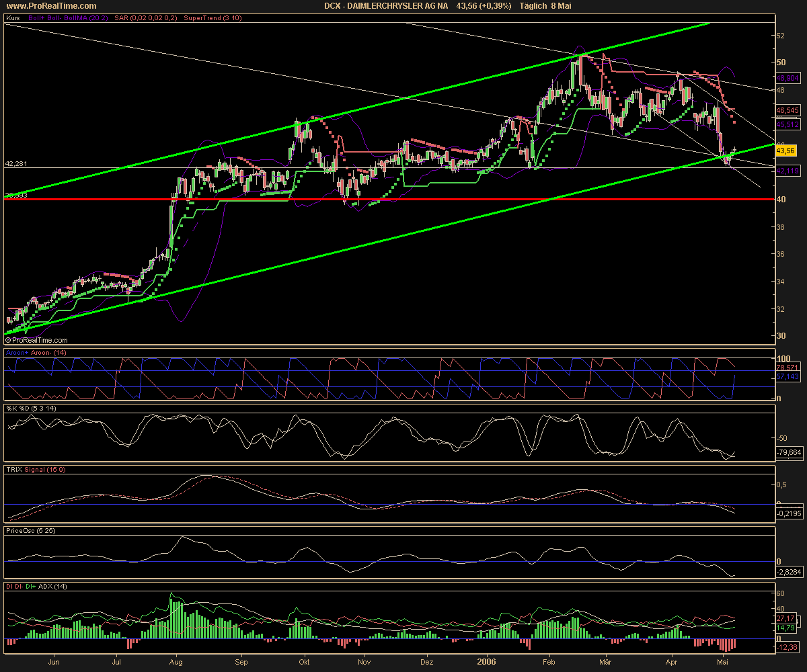Click the ADX scale value 60
This screenshot has height=672, width=807.
click(x=781, y=594)
